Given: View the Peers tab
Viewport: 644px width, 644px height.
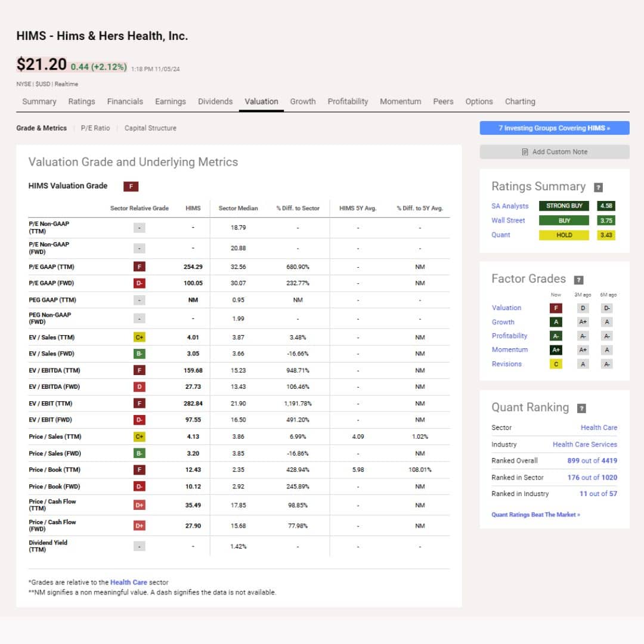Looking at the screenshot, I should (443, 101).
